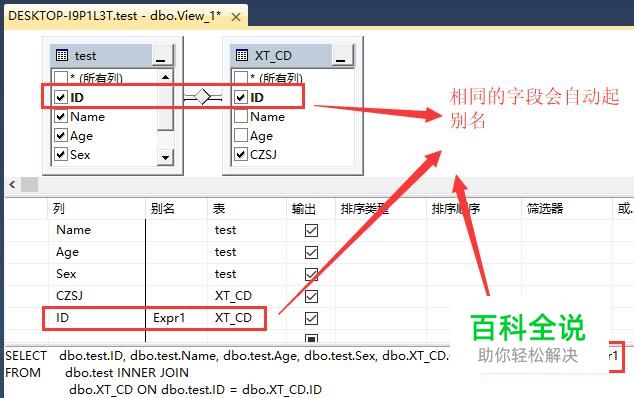Click the 列 column header
Screen dimensions: 634x398
pos(96,209)
